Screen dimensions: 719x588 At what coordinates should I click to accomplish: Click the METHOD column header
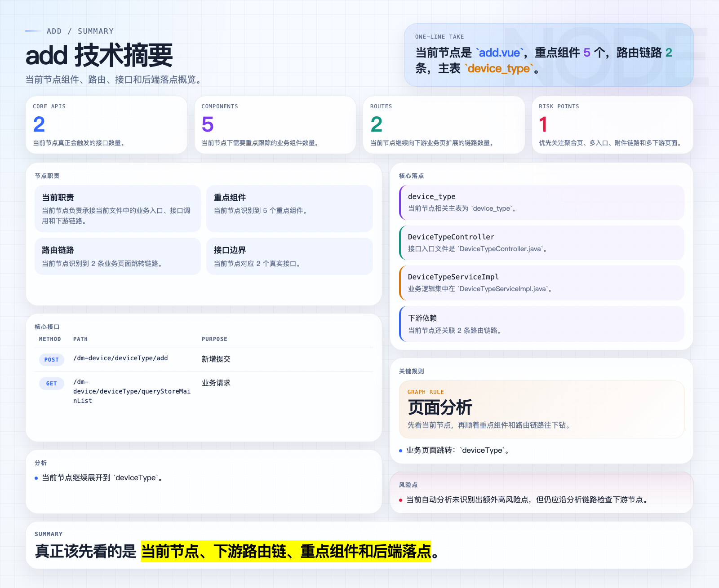click(50, 339)
